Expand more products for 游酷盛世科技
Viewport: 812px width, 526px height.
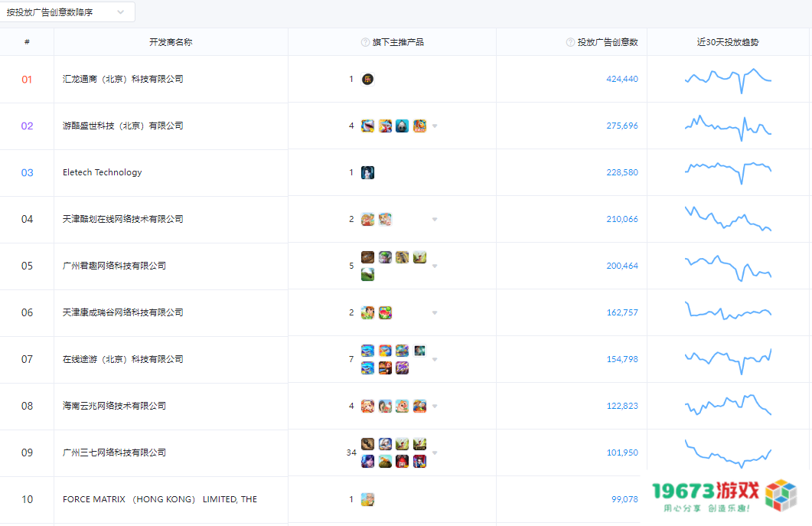(x=435, y=126)
